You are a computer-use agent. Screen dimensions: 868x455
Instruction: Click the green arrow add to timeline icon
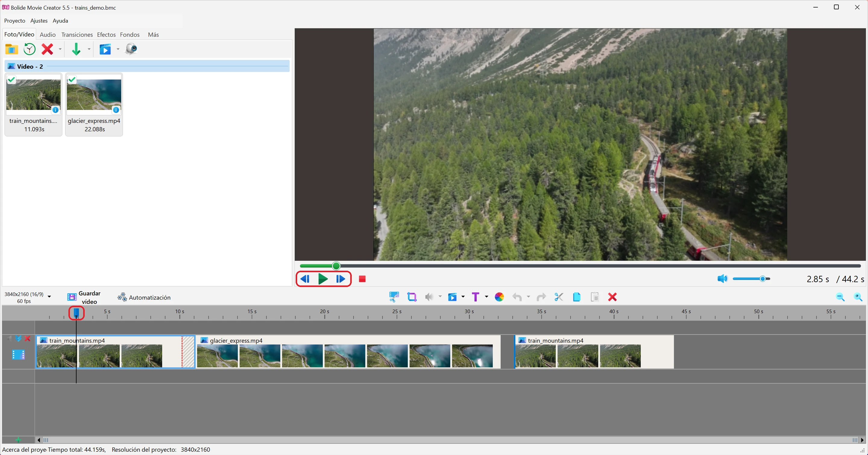tap(76, 49)
